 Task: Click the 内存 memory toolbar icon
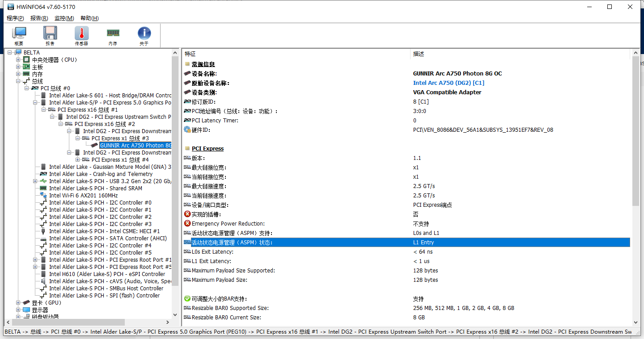(113, 36)
